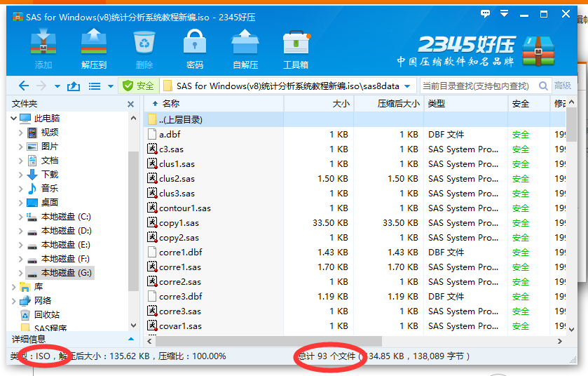Click folder tree scroll-down arrow
This screenshot has width=588, height=376.
133,325
